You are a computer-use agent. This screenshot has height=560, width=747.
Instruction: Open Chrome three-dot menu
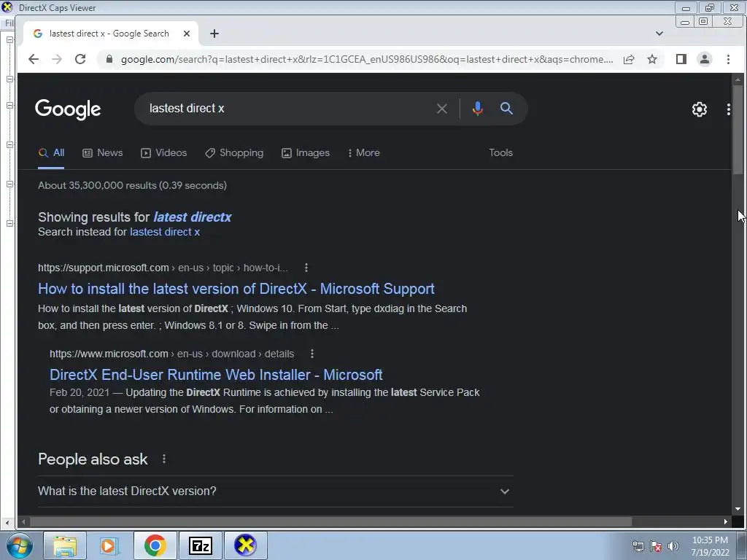[x=728, y=59]
